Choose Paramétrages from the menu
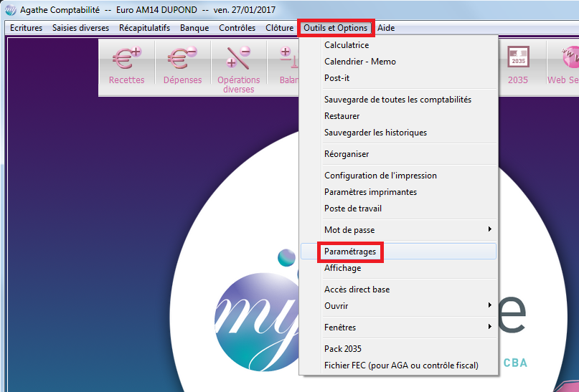The image size is (579, 392). click(x=398, y=252)
